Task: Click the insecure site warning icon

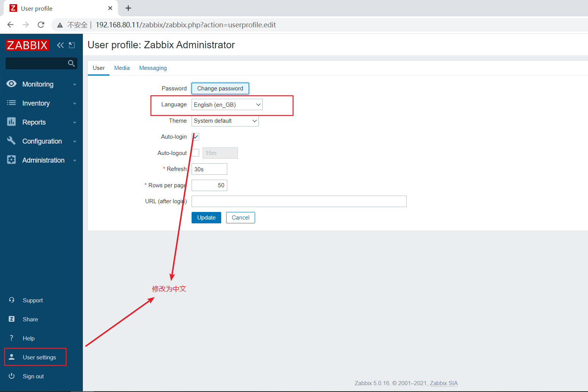Action: pyautogui.click(x=60, y=25)
